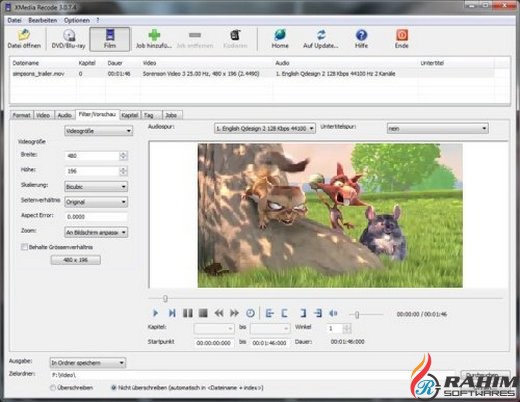Open the Videogröße filter dropdown
The height and width of the screenshot is (402, 520).
click(98, 131)
